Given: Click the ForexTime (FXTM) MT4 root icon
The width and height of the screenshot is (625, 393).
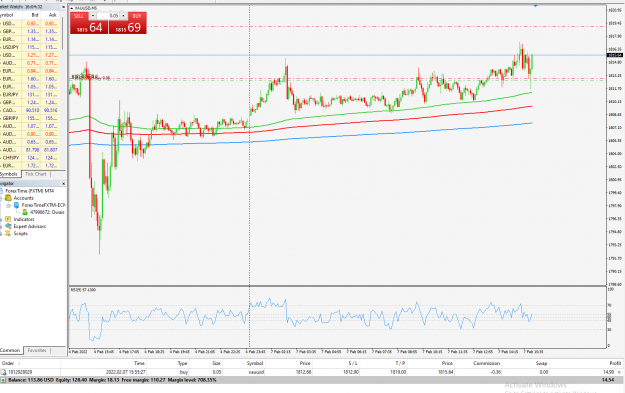Looking at the screenshot, I should (2, 191).
